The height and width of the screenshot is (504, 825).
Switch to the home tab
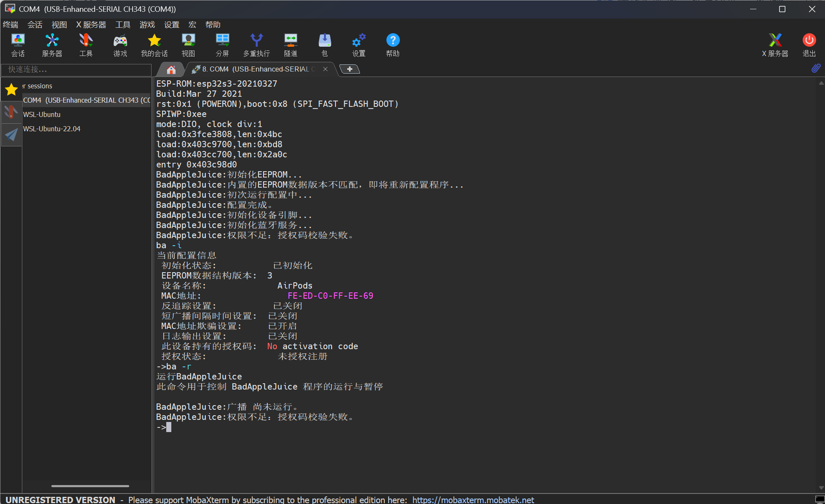[171, 69]
